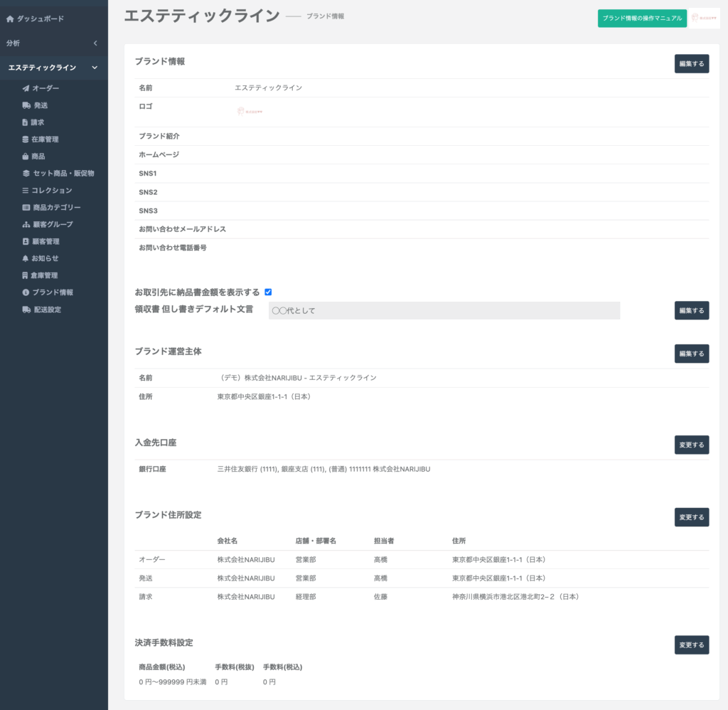Click the bell icon for お知らせ
Viewport: 728px width, 710px height.
pos(26,258)
